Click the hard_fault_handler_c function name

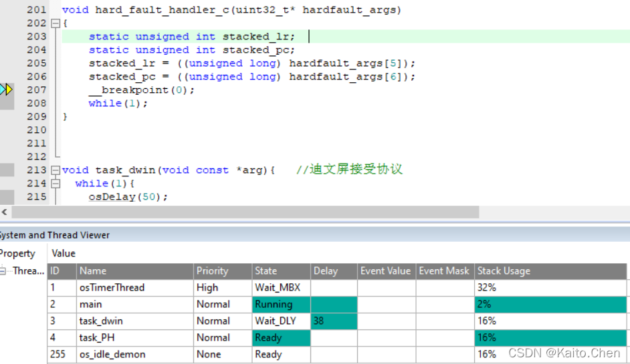tap(162, 10)
